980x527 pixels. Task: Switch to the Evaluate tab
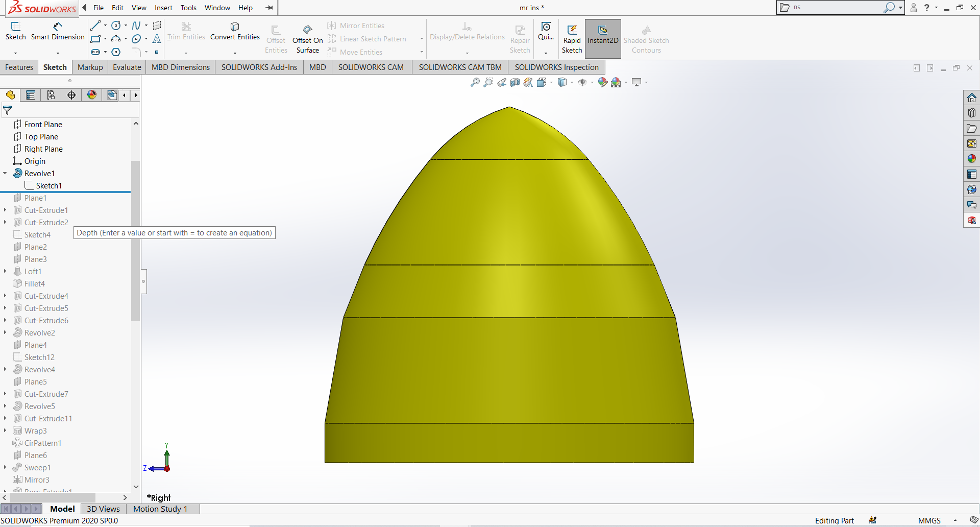pos(127,67)
